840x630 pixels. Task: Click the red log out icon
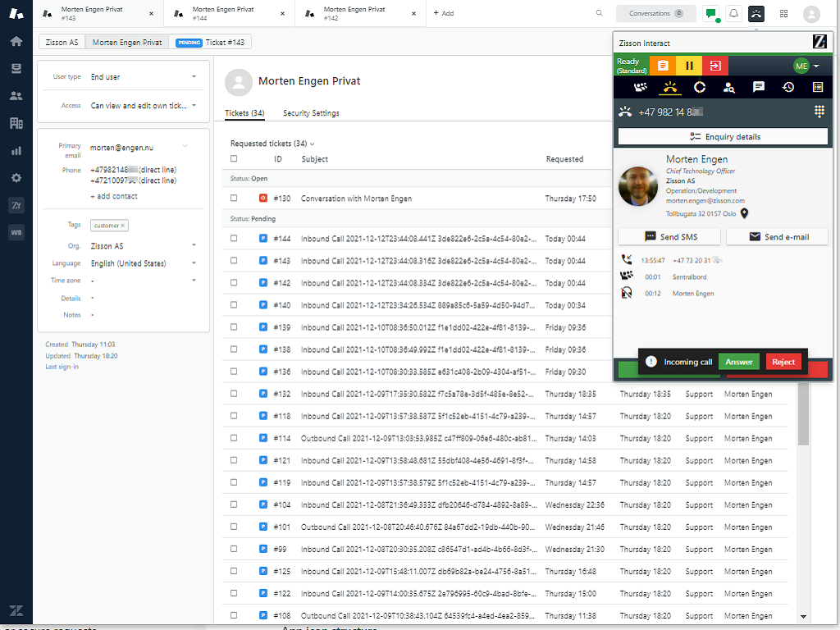715,66
